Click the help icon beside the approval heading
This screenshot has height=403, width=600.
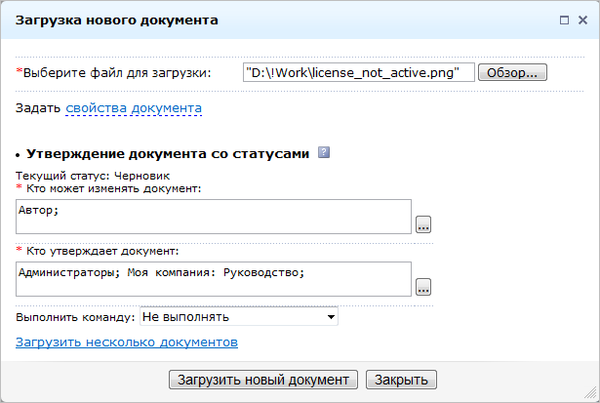click(323, 154)
